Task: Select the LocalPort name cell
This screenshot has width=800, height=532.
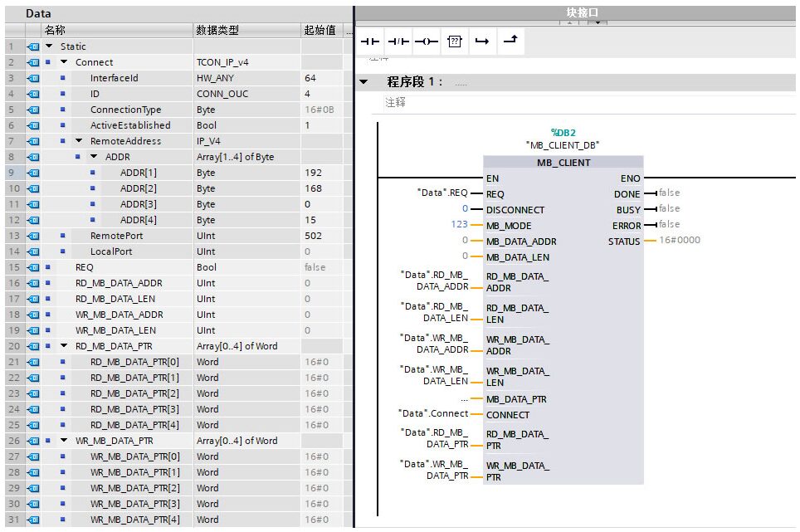Action: (x=111, y=251)
